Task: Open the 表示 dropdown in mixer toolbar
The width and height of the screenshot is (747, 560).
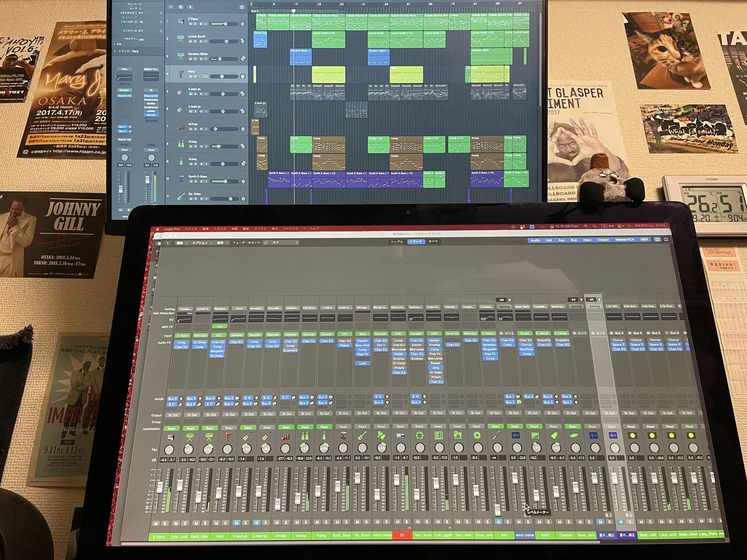Action: click(x=222, y=243)
